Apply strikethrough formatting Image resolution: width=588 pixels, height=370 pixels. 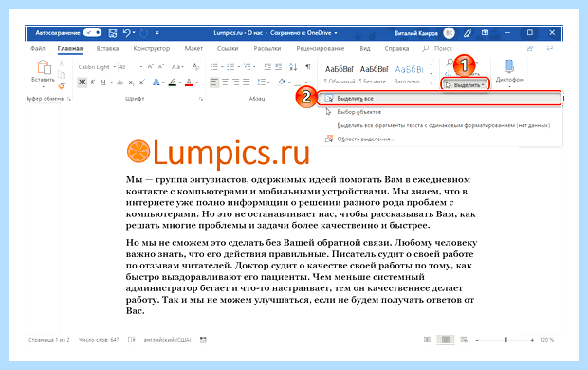119,83
